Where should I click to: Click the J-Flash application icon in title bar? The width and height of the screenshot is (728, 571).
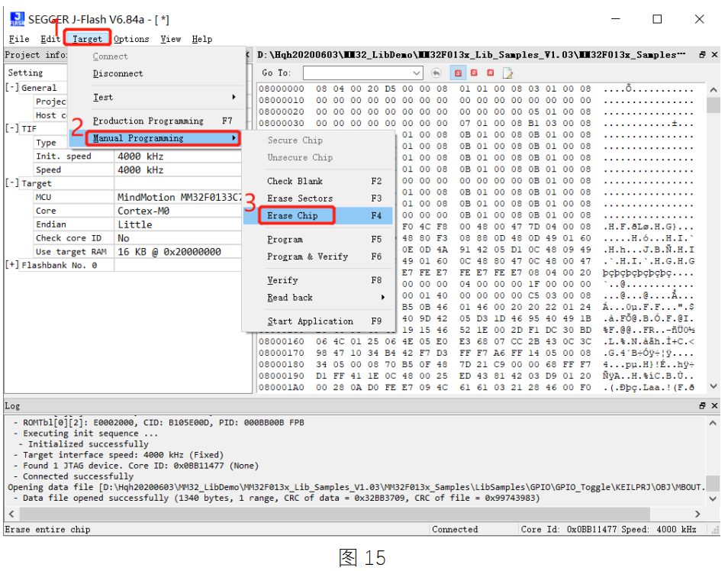tap(18, 19)
